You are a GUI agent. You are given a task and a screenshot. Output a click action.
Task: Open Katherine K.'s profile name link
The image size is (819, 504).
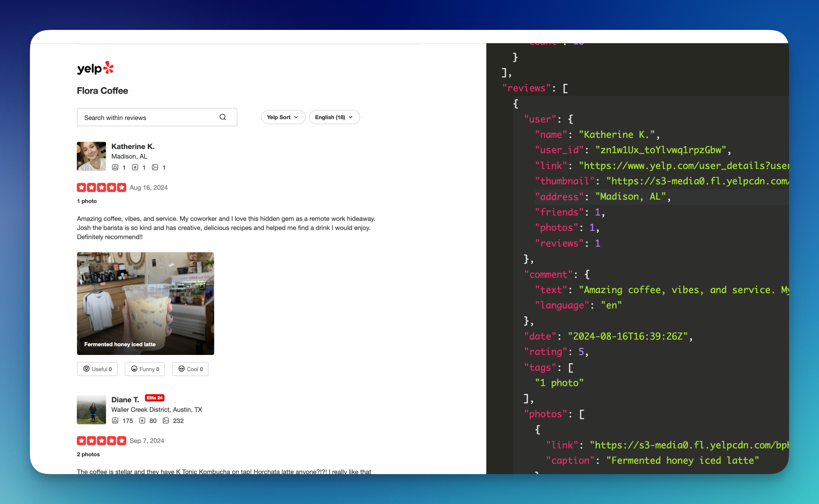coord(133,147)
